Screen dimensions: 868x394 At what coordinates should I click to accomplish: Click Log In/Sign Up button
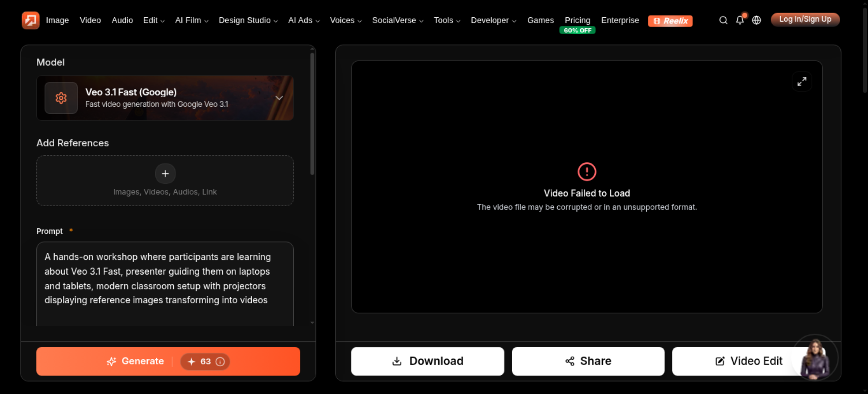(x=805, y=20)
